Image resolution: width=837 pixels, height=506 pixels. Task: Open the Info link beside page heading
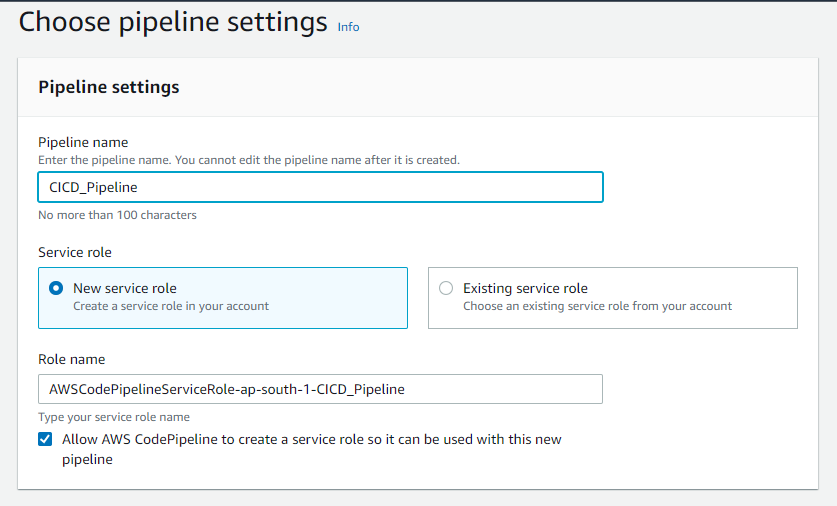coord(348,27)
